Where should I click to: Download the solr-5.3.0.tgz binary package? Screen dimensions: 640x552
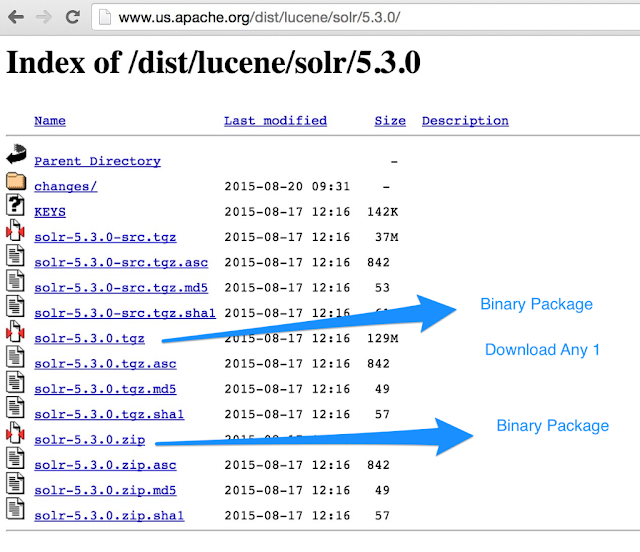point(89,338)
